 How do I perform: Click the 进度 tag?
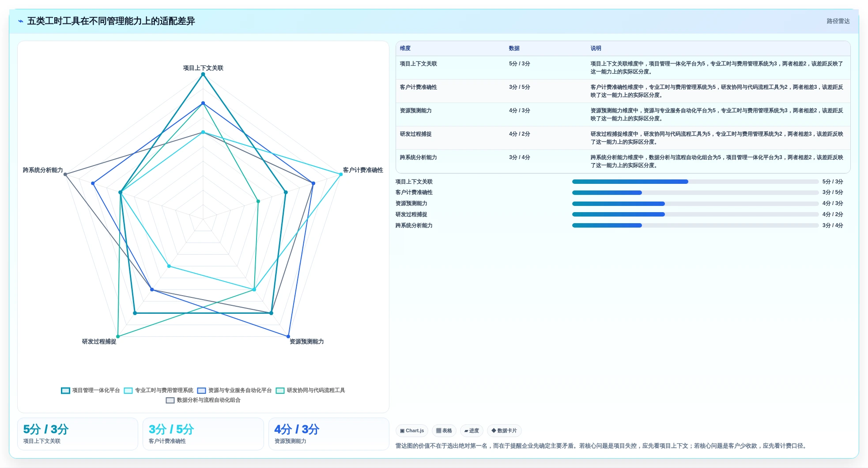(472, 430)
